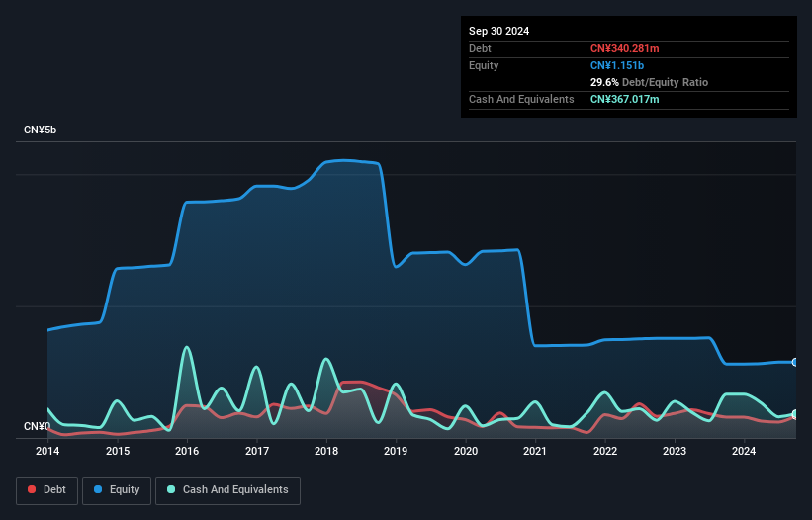Click the 2015 x-axis label
This screenshot has width=812, height=520.
click(x=118, y=451)
